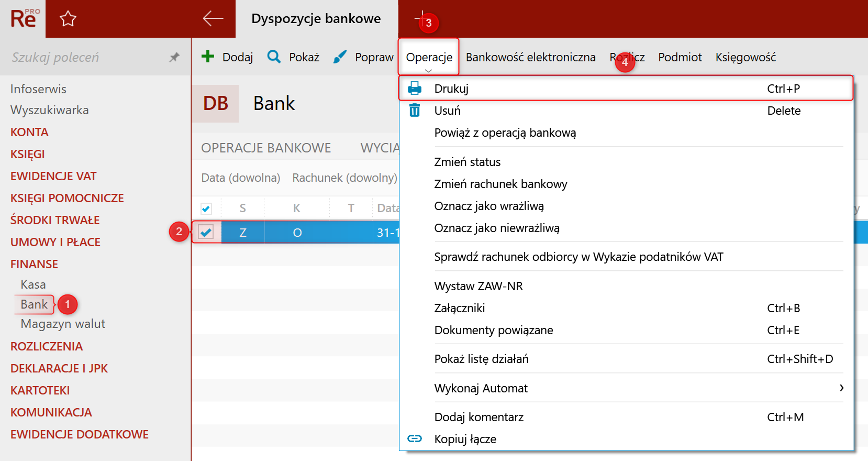Collapse the FINANSE section
Image resolution: width=868 pixels, height=461 pixels.
(x=34, y=264)
